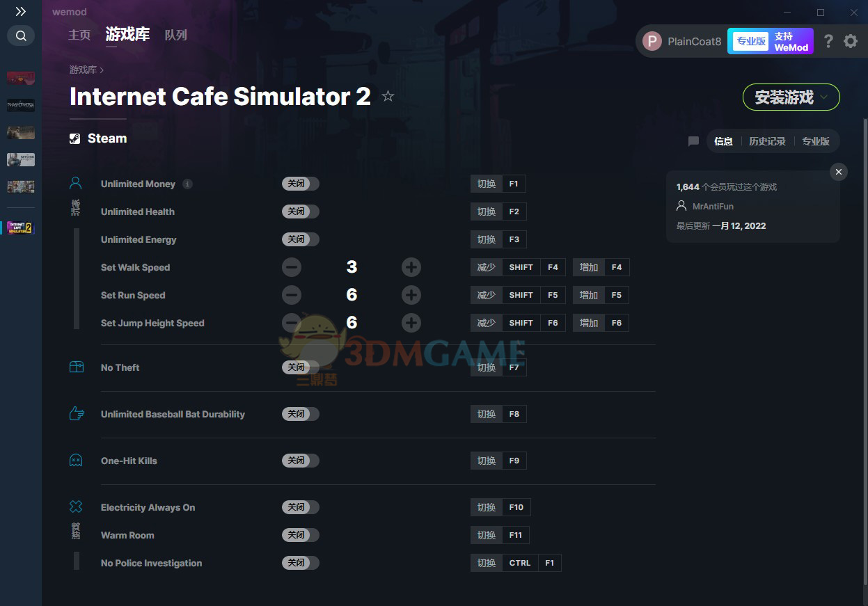Increase Set Jump Height Speed with plus

point(411,323)
